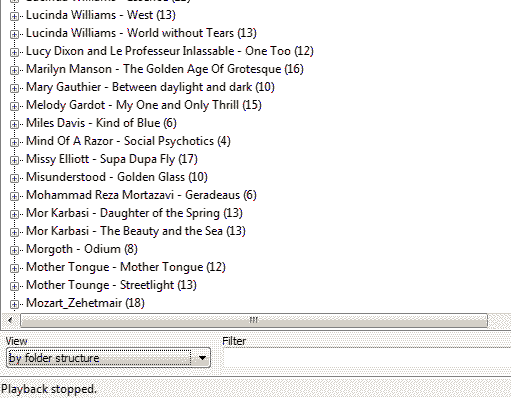Expand Lucy Dixon and Le Professeur Inlassable node
The width and height of the screenshot is (513, 399).
click(x=14, y=52)
